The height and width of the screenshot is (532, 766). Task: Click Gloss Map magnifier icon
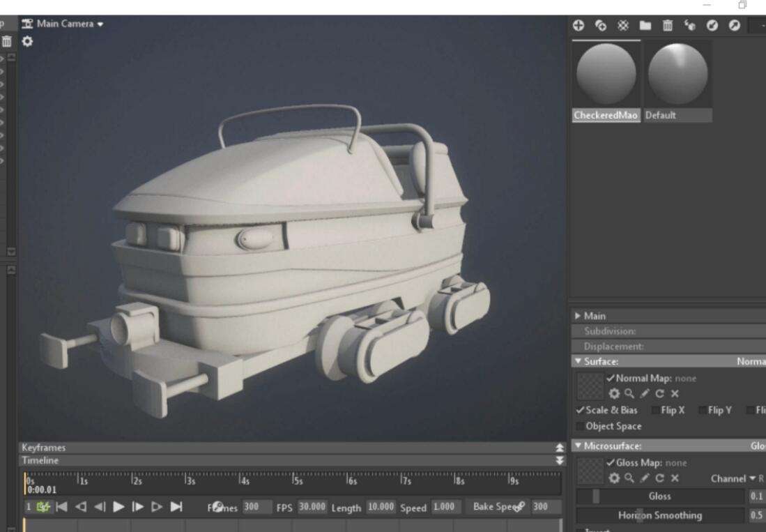629,478
